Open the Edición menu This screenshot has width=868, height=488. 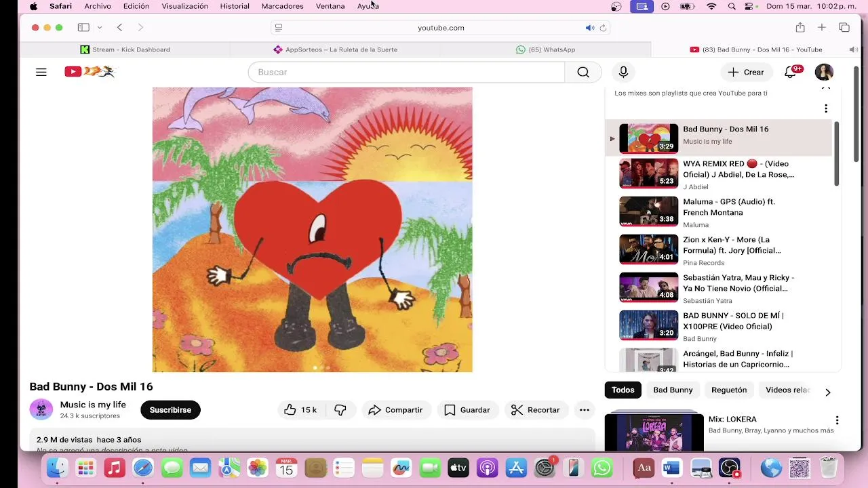click(x=136, y=6)
